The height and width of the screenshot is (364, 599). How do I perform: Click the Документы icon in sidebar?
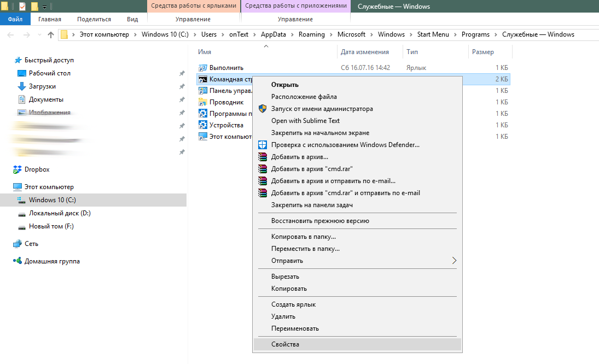[x=22, y=99]
